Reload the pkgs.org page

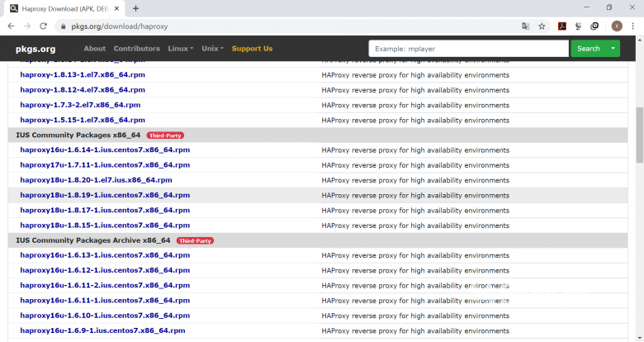[x=43, y=26]
